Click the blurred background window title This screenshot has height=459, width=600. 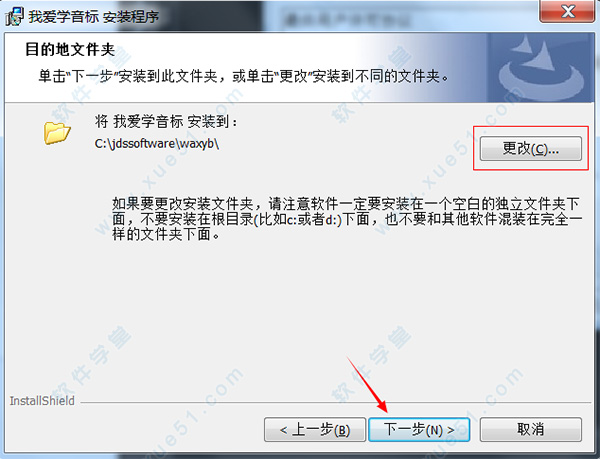(x=346, y=19)
